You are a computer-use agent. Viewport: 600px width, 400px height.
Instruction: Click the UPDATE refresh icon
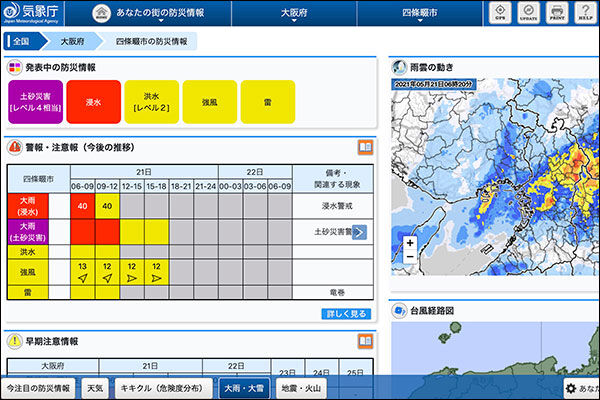528,13
